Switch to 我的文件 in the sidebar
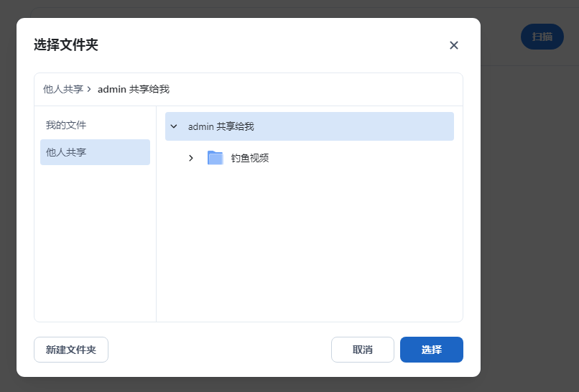The width and height of the screenshot is (579, 392). 66,125
